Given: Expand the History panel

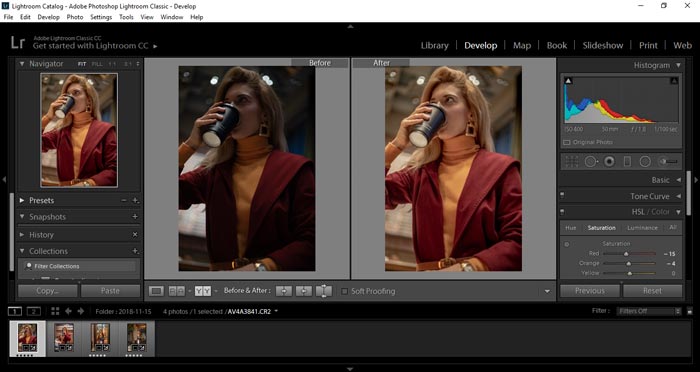Looking at the screenshot, I should click(21, 234).
